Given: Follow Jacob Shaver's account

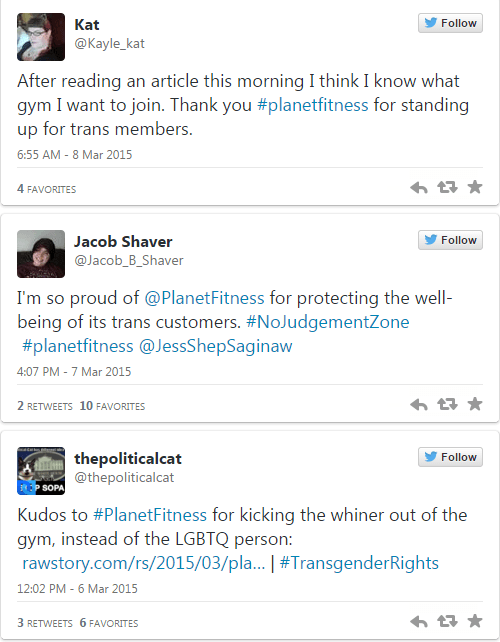Looking at the screenshot, I should (x=450, y=240).
